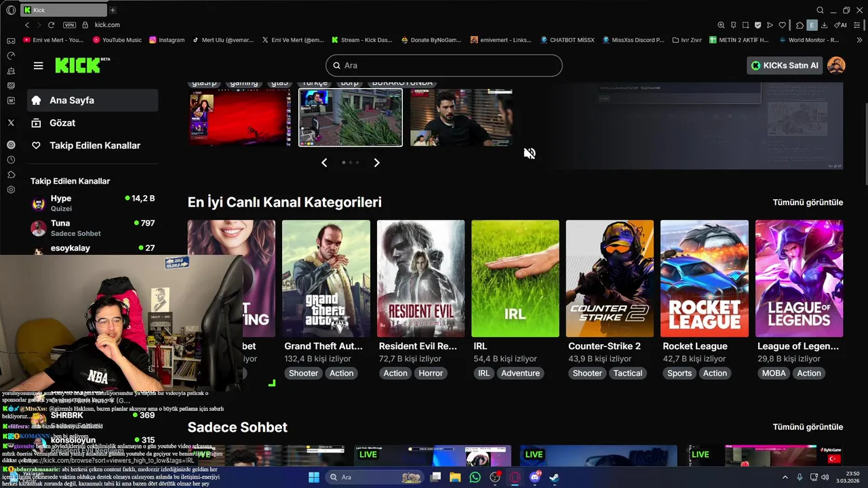Open the Resident Evil category card
The width and height of the screenshot is (868, 488).
click(421, 279)
